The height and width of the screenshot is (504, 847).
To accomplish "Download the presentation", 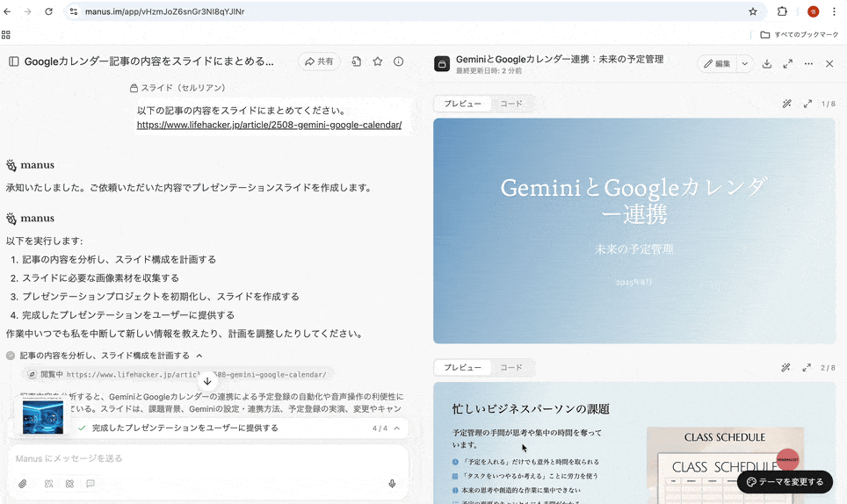I will [767, 64].
